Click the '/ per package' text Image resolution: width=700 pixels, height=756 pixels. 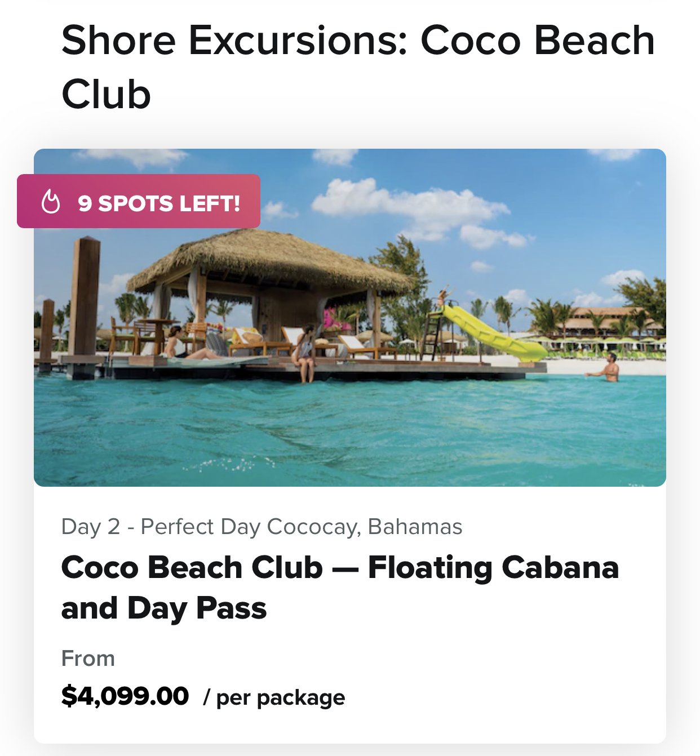pyautogui.click(x=274, y=698)
